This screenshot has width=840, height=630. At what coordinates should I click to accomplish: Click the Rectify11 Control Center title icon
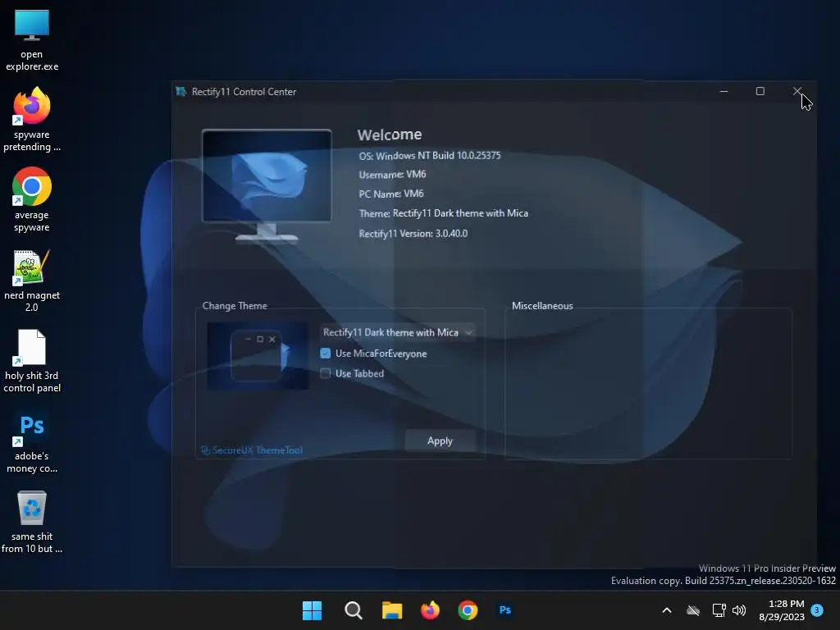[x=180, y=92]
